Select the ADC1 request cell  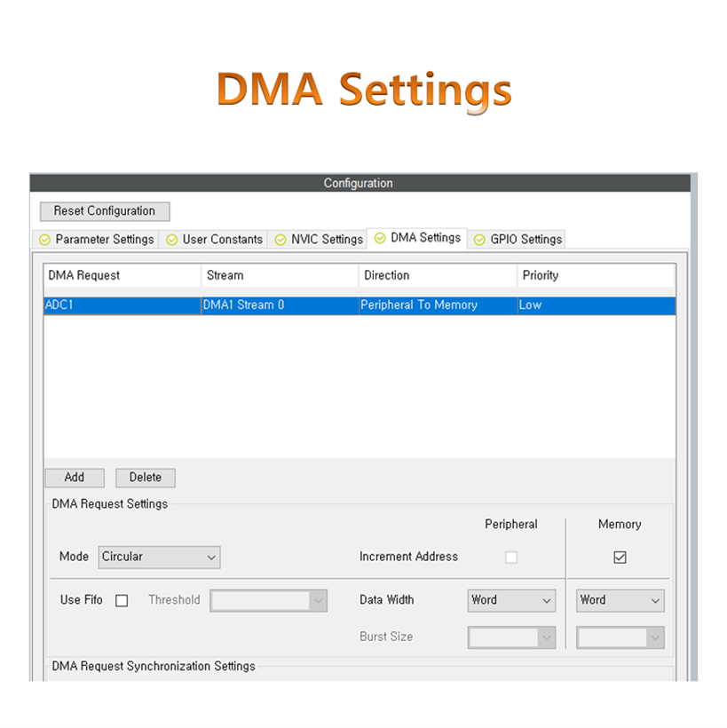122,305
